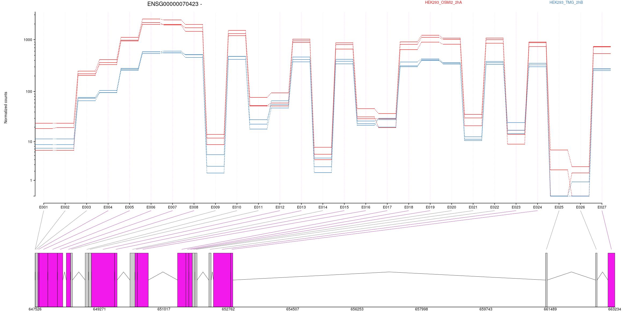This screenshot has height=322, width=644.
Task: Click exon label E027
Action: click(602, 207)
